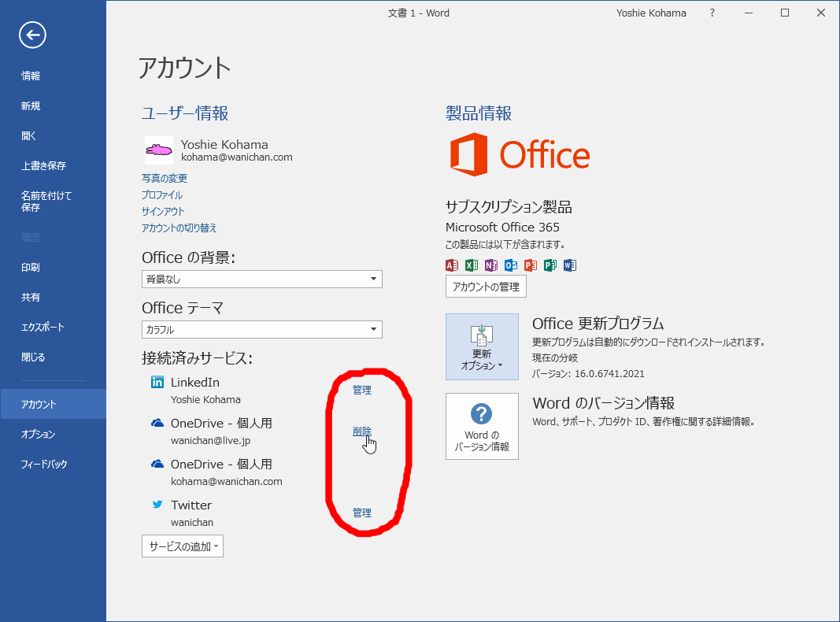Click the Twitter service name
Screen dimensions: 840x622
(191, 505)
